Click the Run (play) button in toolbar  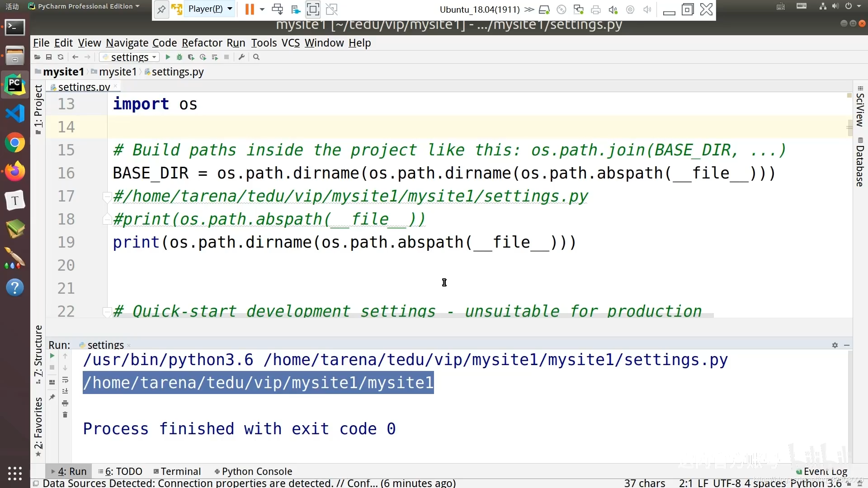(167, 57)
